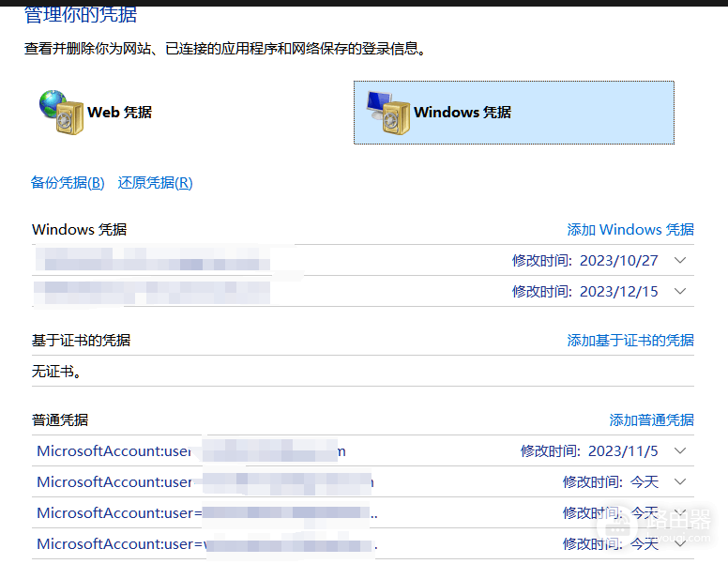
Task: Open 备份凭据(B) link
Action: pyautogui.click(x=68, y=183)
